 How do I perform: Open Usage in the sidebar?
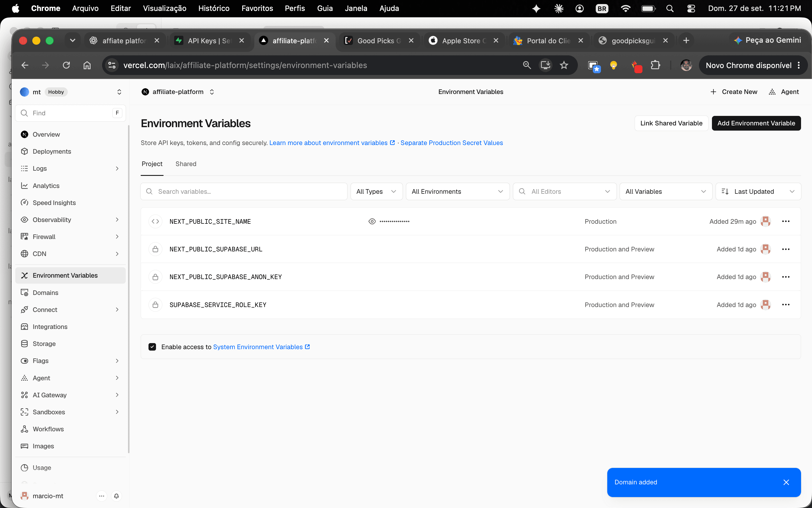click(x=71, y=468)
